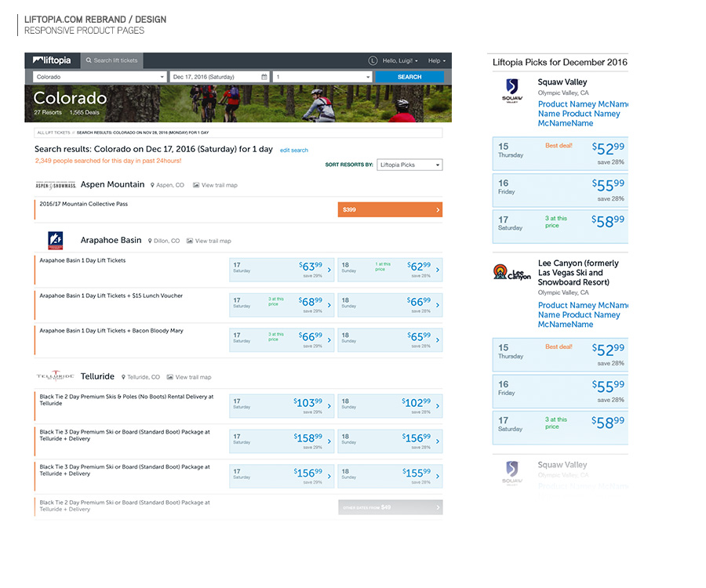Screen dimensions: 706x588
Task: Expand the Help menu
Action: [437, 60]
